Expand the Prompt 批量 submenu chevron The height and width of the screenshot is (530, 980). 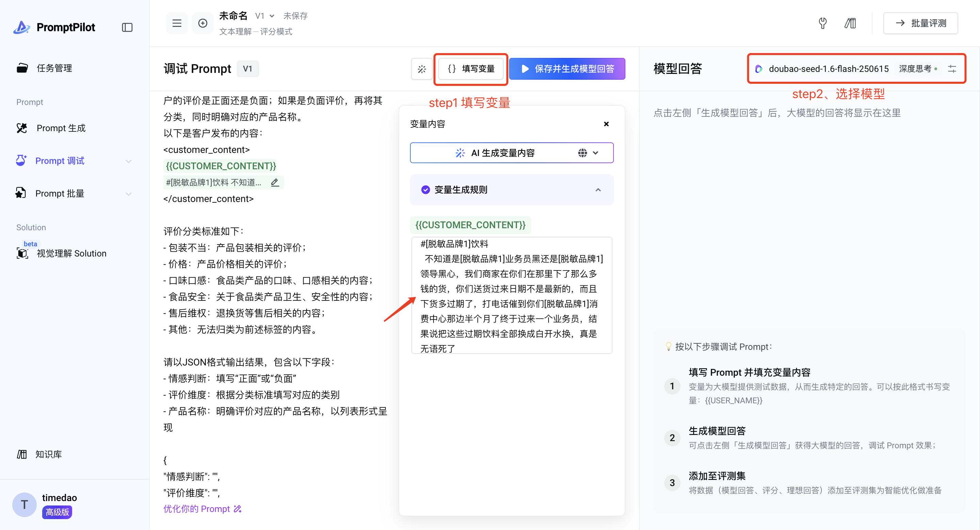(129, 194)
